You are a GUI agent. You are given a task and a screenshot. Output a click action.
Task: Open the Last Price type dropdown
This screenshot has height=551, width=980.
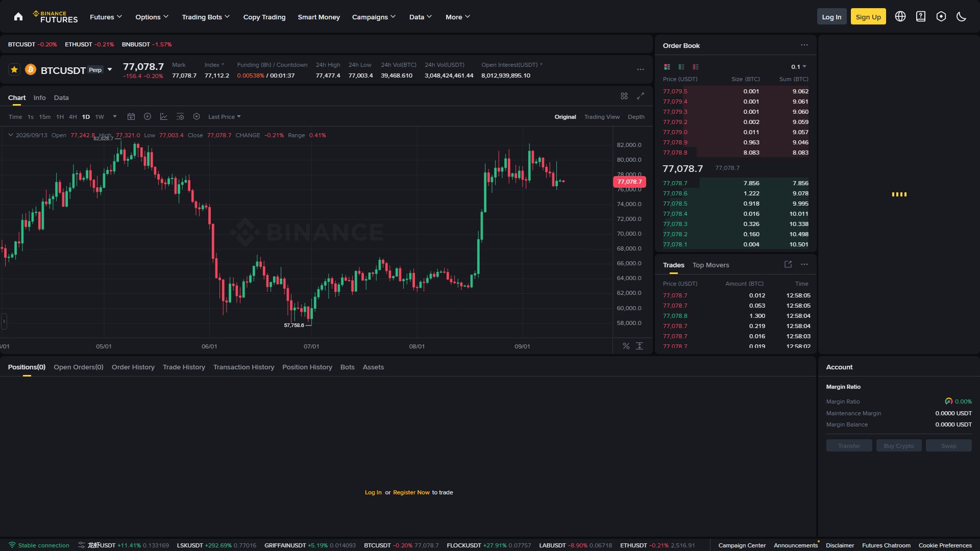click(x=225, y=117)
